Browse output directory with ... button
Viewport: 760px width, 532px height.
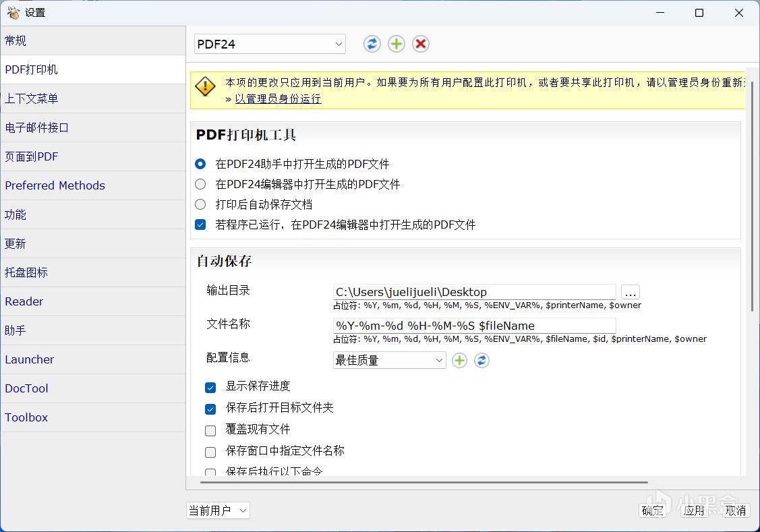click(630, 293)
